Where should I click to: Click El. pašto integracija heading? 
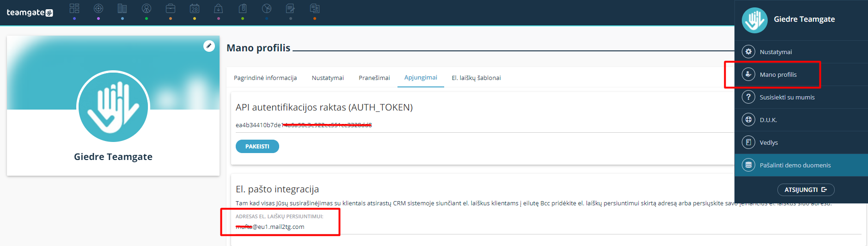[x=277, y=189]
